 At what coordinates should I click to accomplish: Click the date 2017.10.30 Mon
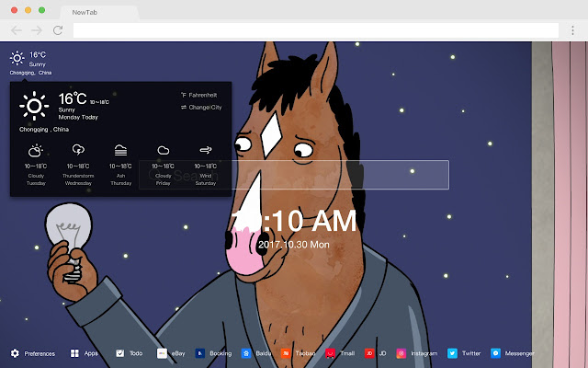pos(294,245)
